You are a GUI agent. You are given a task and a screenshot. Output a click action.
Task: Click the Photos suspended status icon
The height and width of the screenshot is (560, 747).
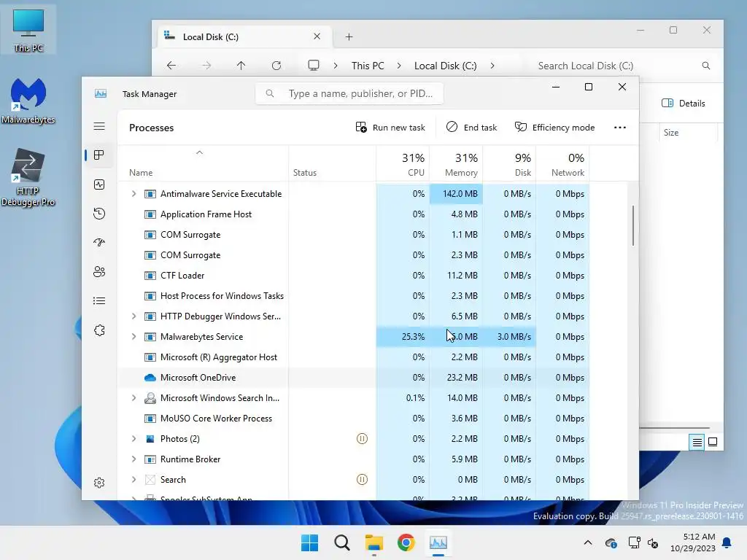pos(362,438)
